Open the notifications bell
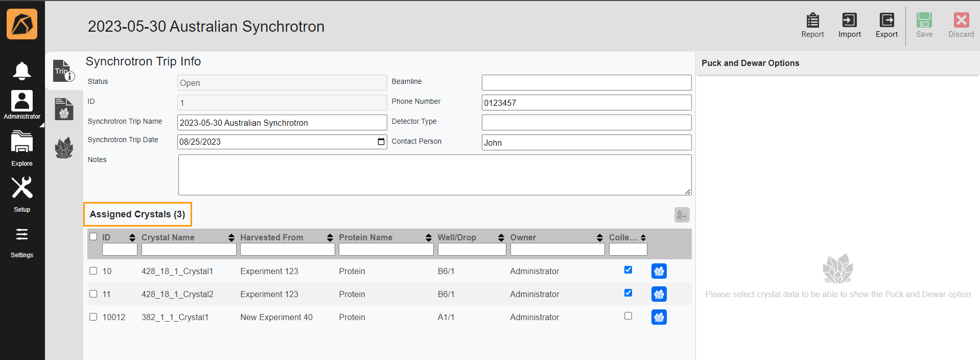 [21, 71]
